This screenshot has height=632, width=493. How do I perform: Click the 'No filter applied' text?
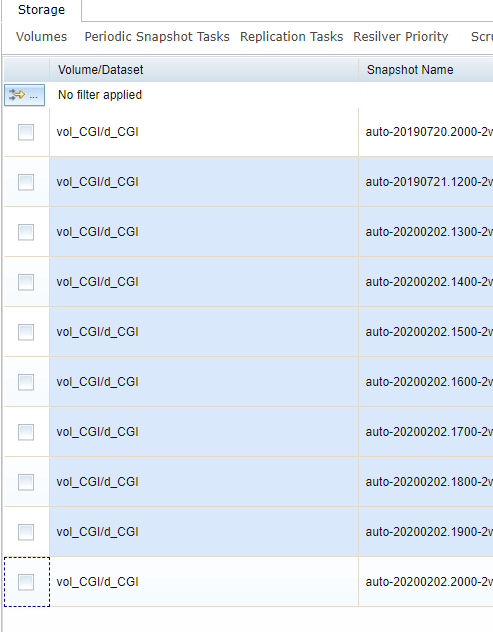[100, 95]
